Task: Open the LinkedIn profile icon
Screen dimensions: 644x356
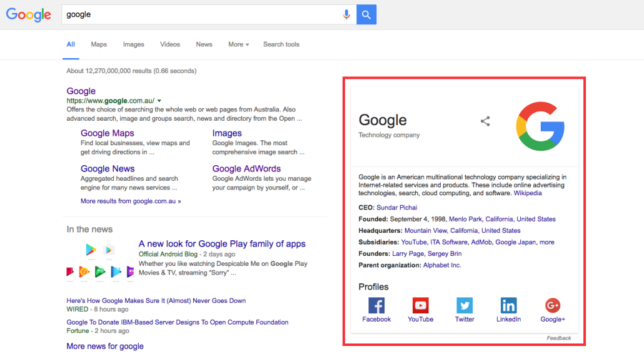Action: coord(508,305)
